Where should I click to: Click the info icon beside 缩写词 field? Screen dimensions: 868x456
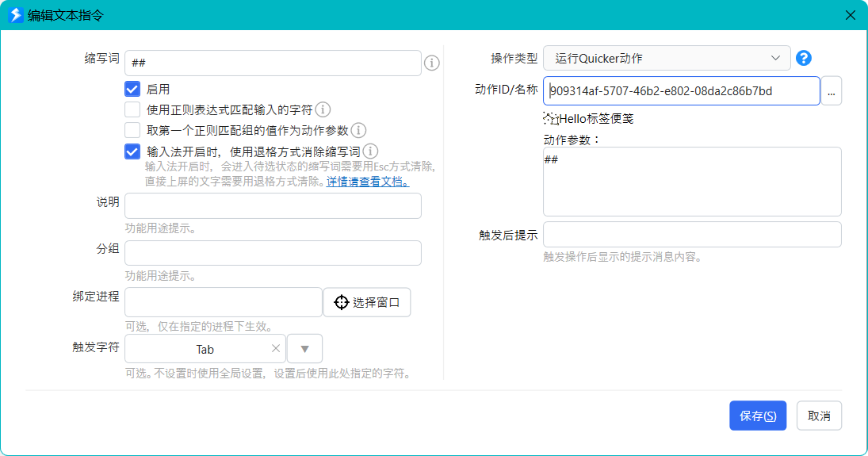[x=432, y=63]
